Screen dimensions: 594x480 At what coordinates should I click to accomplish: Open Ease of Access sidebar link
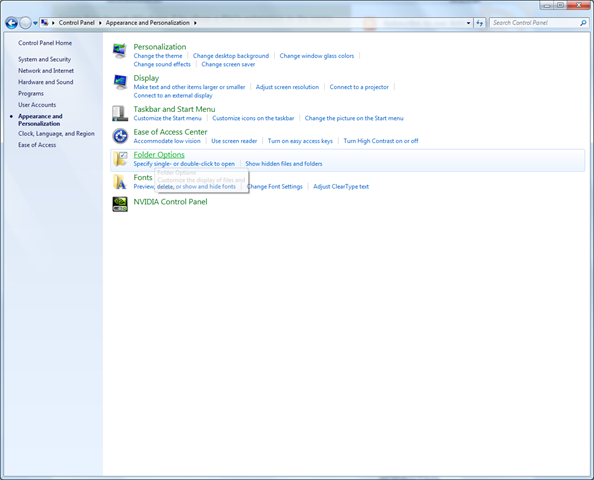coord(37,145)
